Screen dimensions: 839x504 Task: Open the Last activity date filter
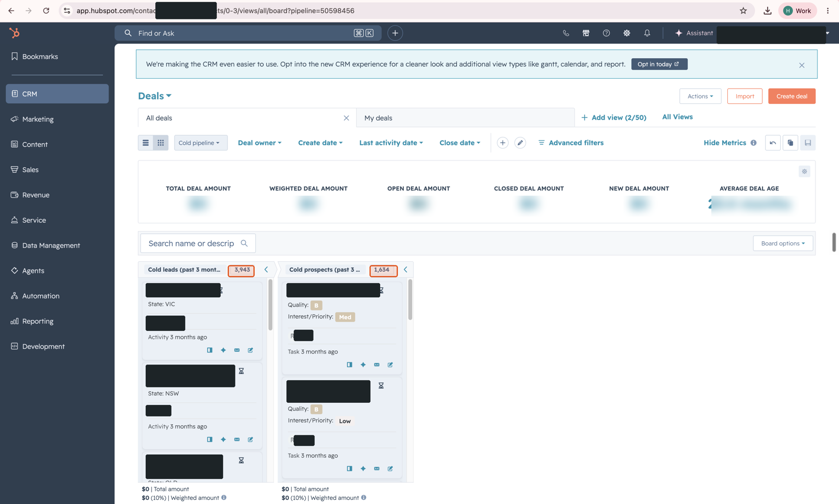[x=391, y=143]
